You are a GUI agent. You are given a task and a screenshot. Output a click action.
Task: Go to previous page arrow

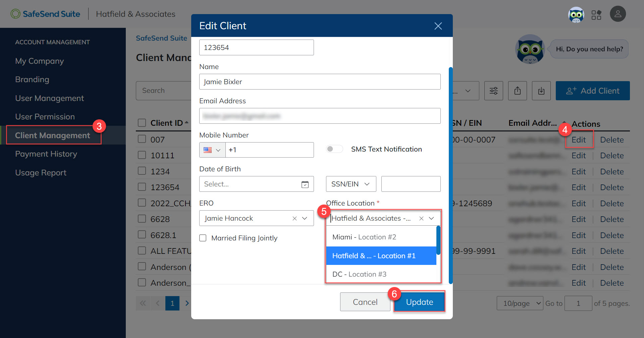(158, 303)
